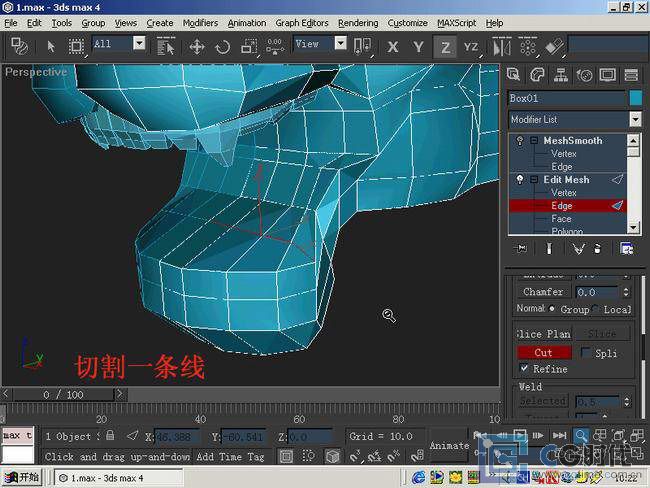Viewport: 650px width, 488px height.
Task: Open the Modify command panel tab
Action: (537, 75)
